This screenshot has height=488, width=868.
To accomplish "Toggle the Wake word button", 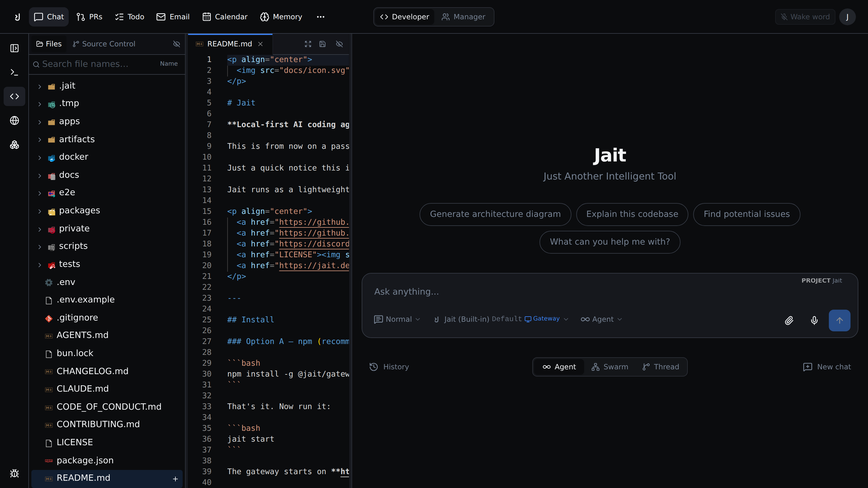I will 805,17.
